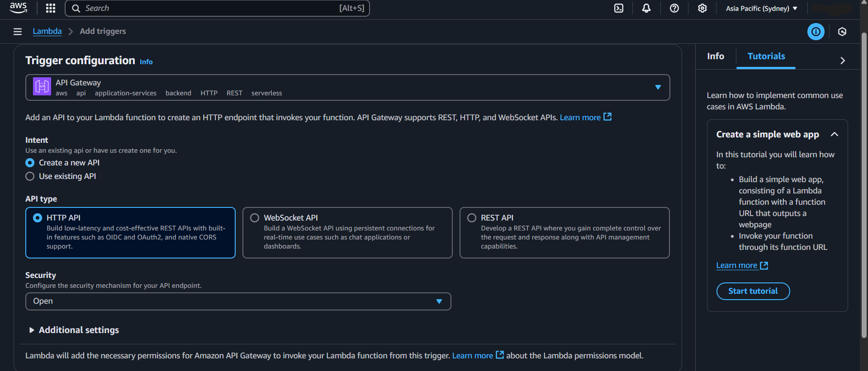Select Use existing API radio
Screen dimensions: 868x371
tap(30, 176)
